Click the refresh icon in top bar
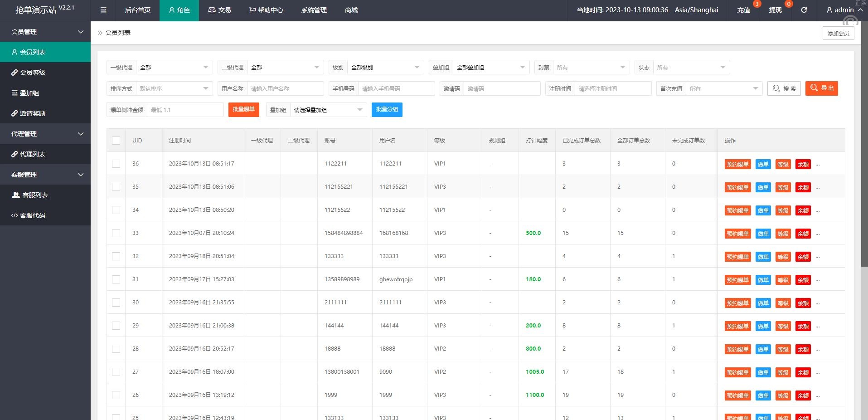 [804, 10]
